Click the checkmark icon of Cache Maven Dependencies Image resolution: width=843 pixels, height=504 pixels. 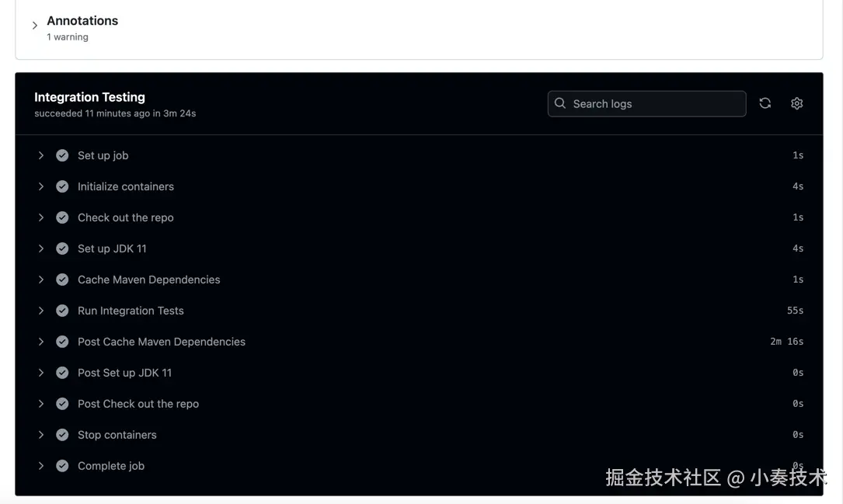pyautogui.click(x=62, y=280)
